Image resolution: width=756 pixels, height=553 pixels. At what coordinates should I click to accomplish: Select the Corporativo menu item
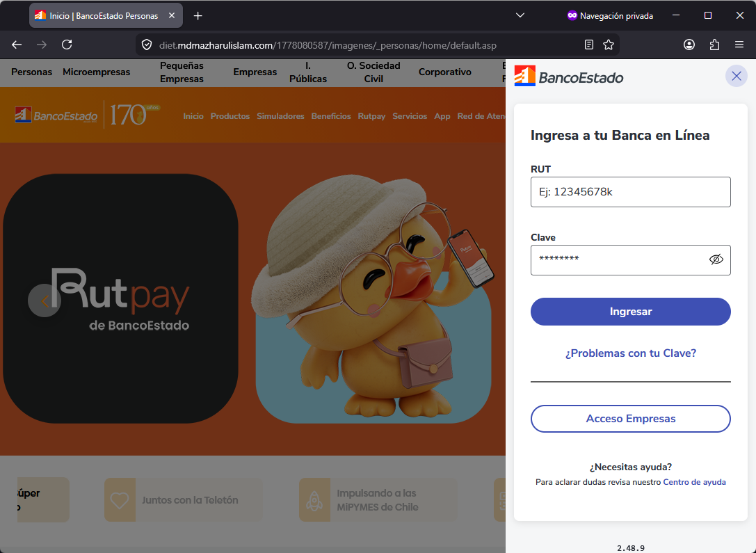[x=445, y=72]
